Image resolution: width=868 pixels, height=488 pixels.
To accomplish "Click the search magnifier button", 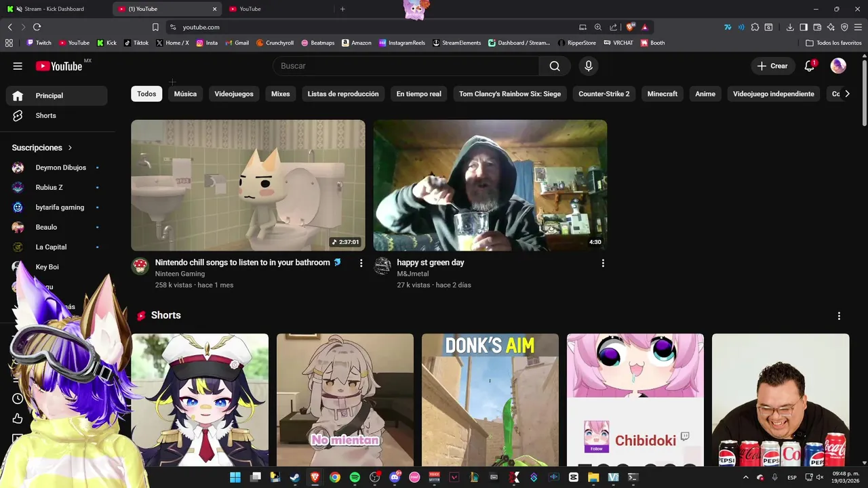I will 555,66.
